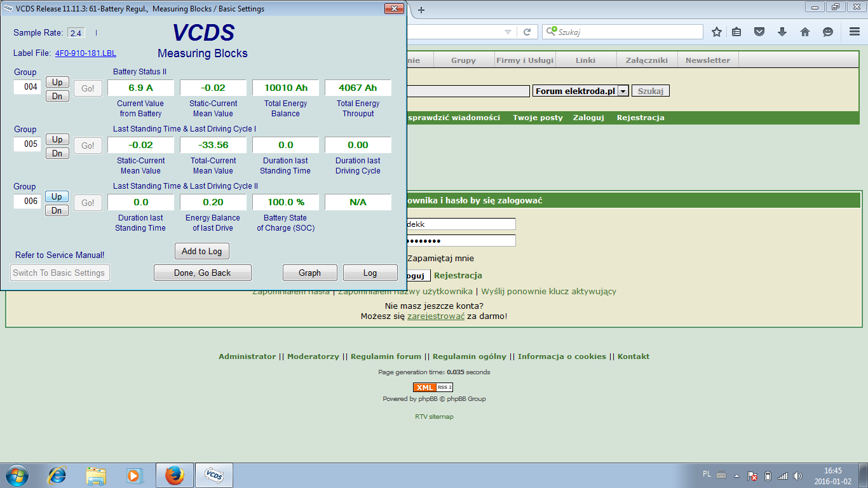This screenshot has width=868, height=488.
Task: Open the Windows Start menu
Action: click(17, 475)
